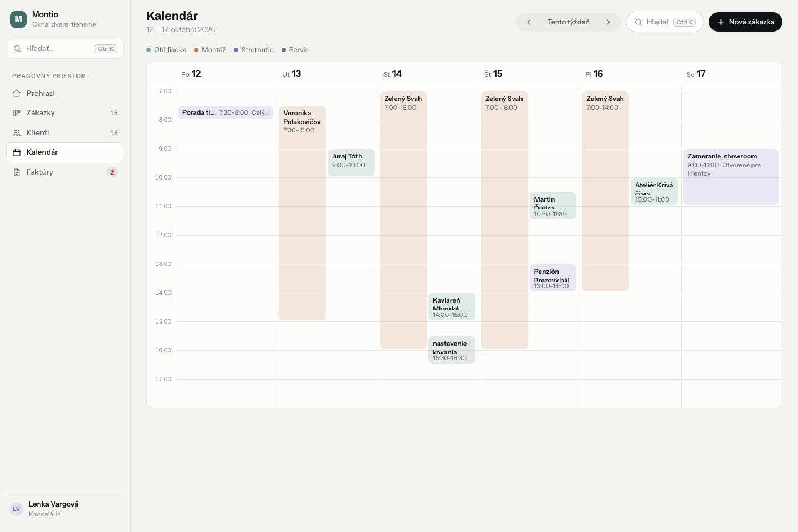Viewport: 798px width, 532px height.
Task: Click the Obhliadka legend color dot
Action: pyautogui.click(x=149, y=50)
